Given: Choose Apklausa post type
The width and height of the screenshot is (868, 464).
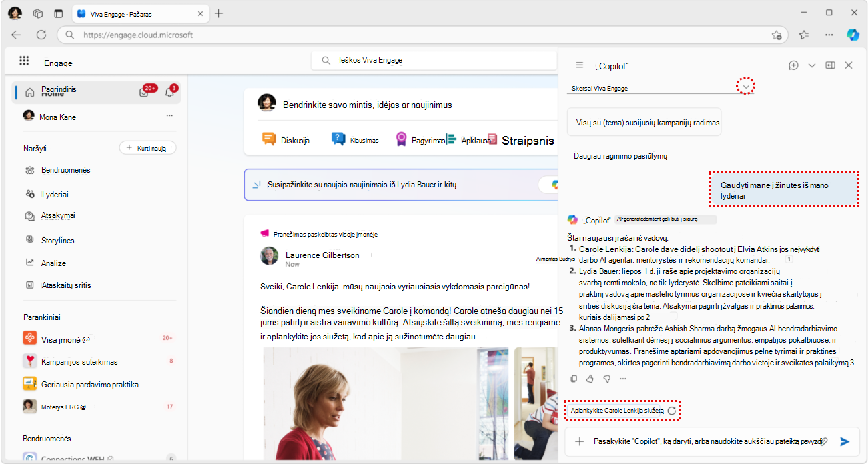Looking at the screenshot, I should point(468,139).
